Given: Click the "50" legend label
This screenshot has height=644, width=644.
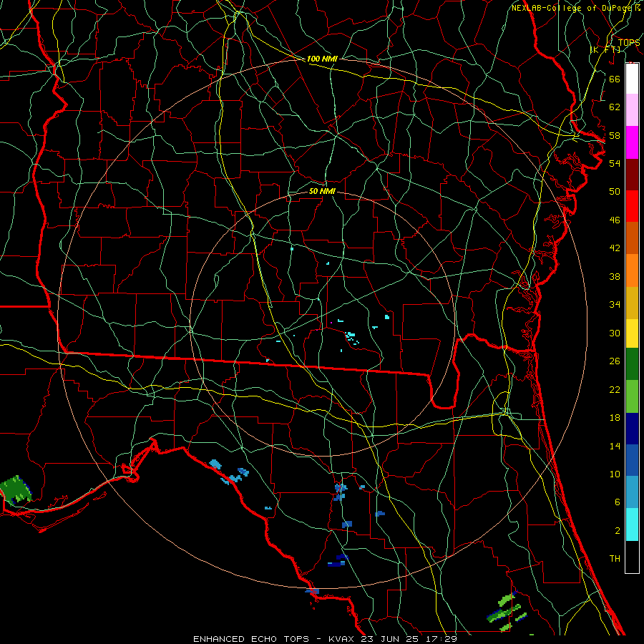Looking at the screenshot, I should coord(615,192).
